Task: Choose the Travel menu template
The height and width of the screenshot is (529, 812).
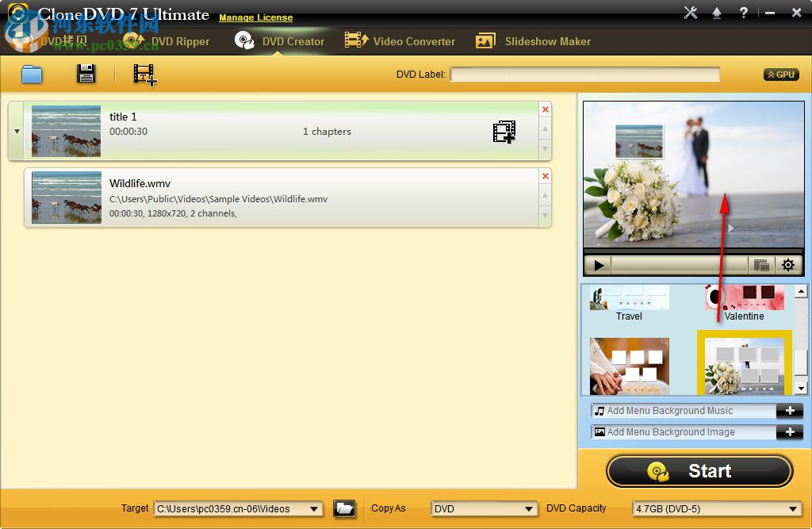Action: click(629, 303)
